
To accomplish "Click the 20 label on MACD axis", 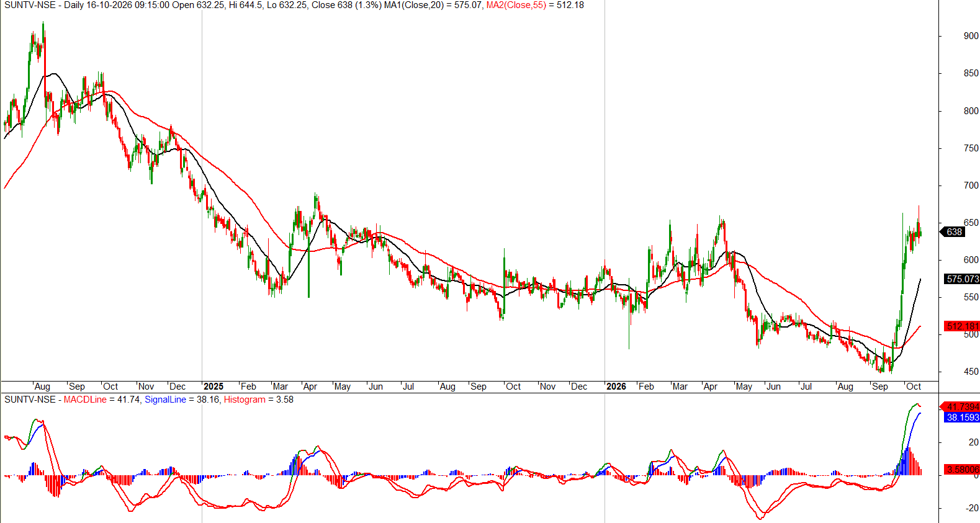I will point(974,442).
